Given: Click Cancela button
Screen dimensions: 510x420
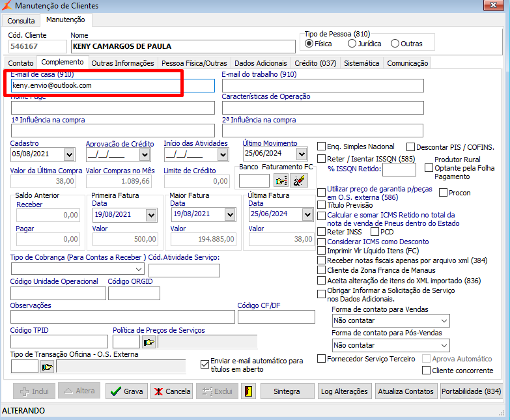Looking at the screenshot, I should coord(171,391).
